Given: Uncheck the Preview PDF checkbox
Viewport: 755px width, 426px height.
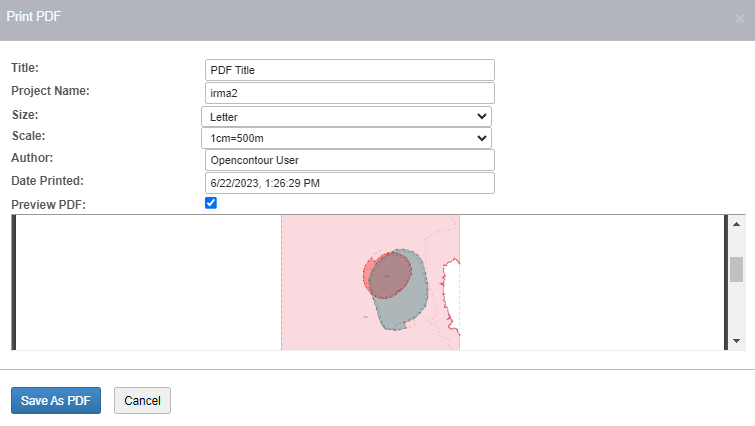Looking at the screenshot, I should pos(210,203).
